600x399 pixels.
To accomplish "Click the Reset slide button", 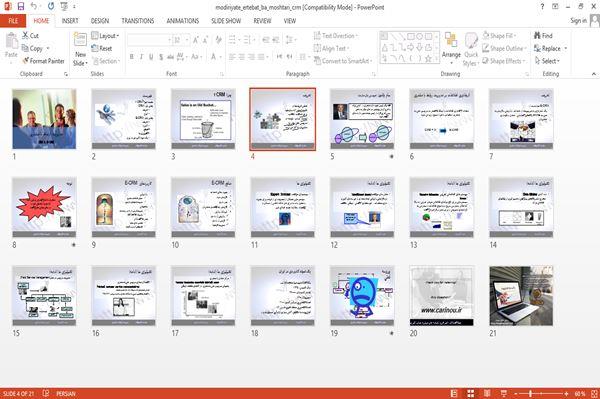I will (102, 48).
